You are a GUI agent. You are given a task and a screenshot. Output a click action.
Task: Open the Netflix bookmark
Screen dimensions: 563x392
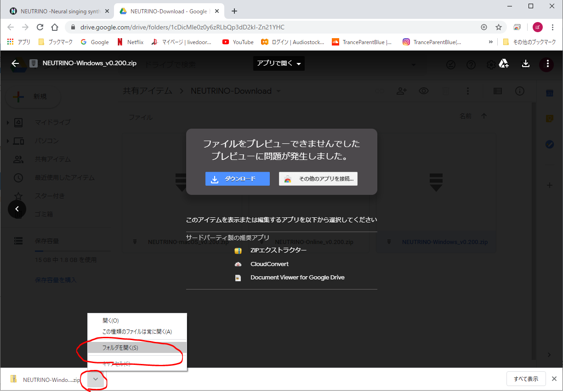tap(130, 42)
